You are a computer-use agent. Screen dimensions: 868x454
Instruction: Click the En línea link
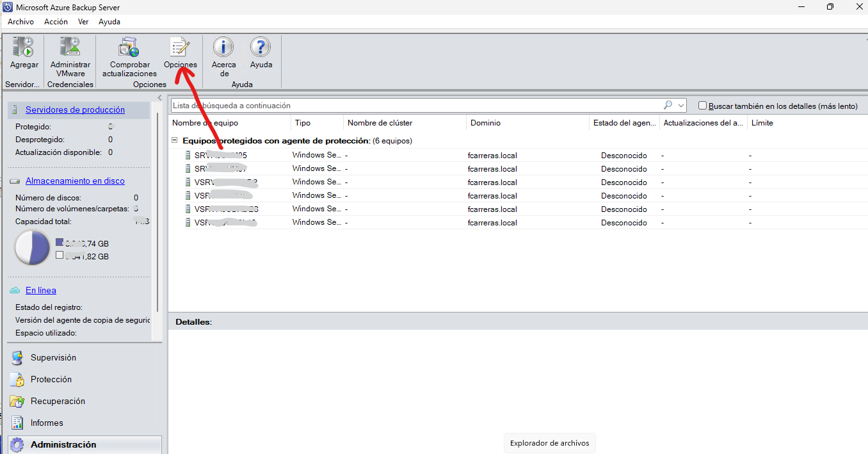pyautogui.click(x=41, y=291)
